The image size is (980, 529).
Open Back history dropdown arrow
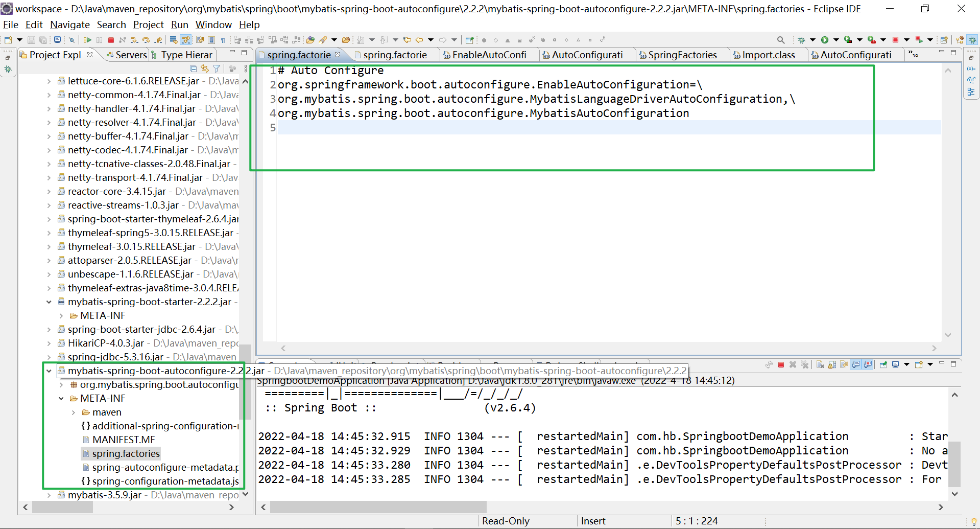point(431,40)
